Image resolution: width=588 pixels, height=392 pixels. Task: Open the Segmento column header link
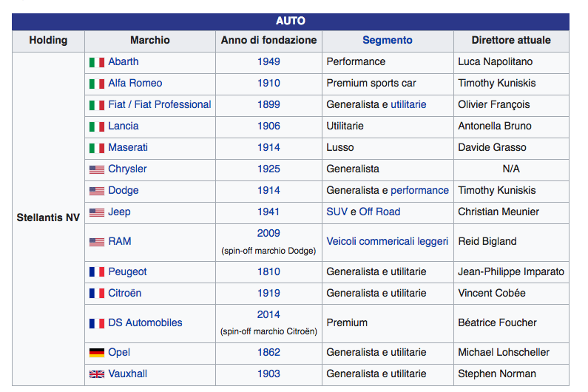387,41
